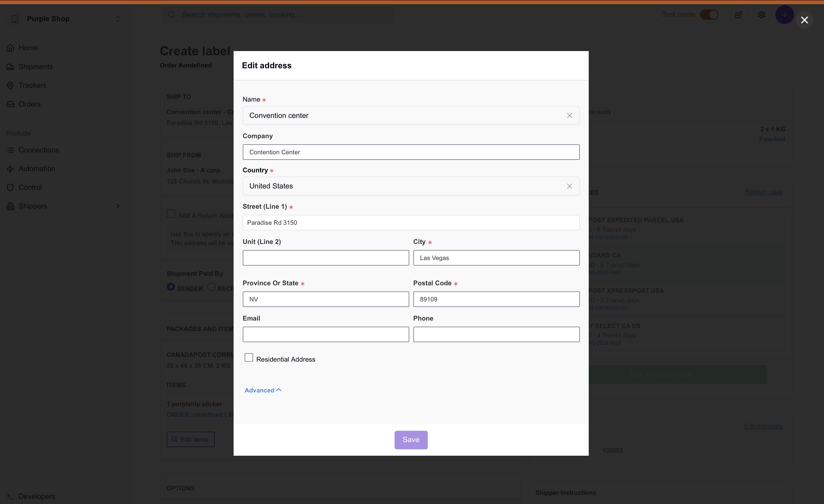
Task: Toggle the Test mode switch
Action: [x=709, y=15]
